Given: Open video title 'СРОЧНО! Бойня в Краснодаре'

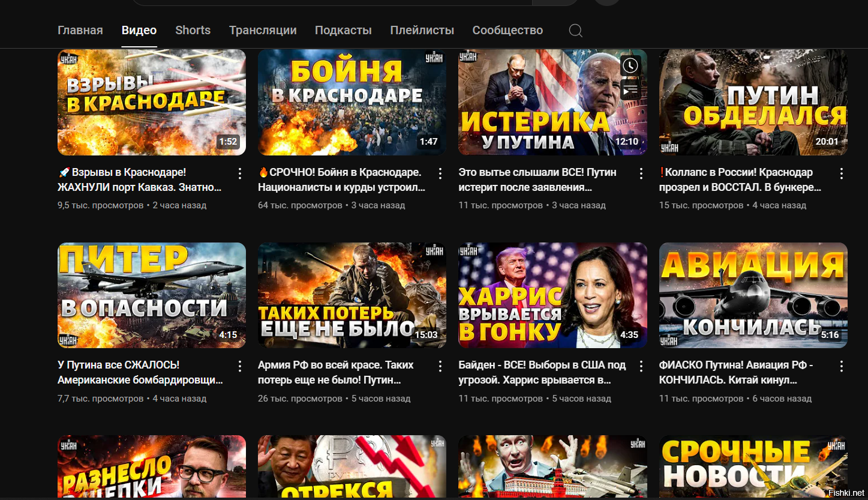Looking at the screenshot, I should [x=342, y=180].
